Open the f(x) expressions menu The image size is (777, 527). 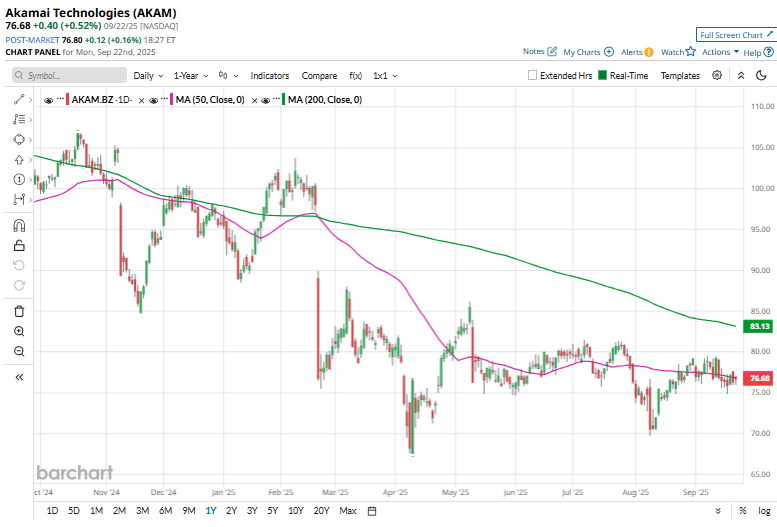[355, 75]
